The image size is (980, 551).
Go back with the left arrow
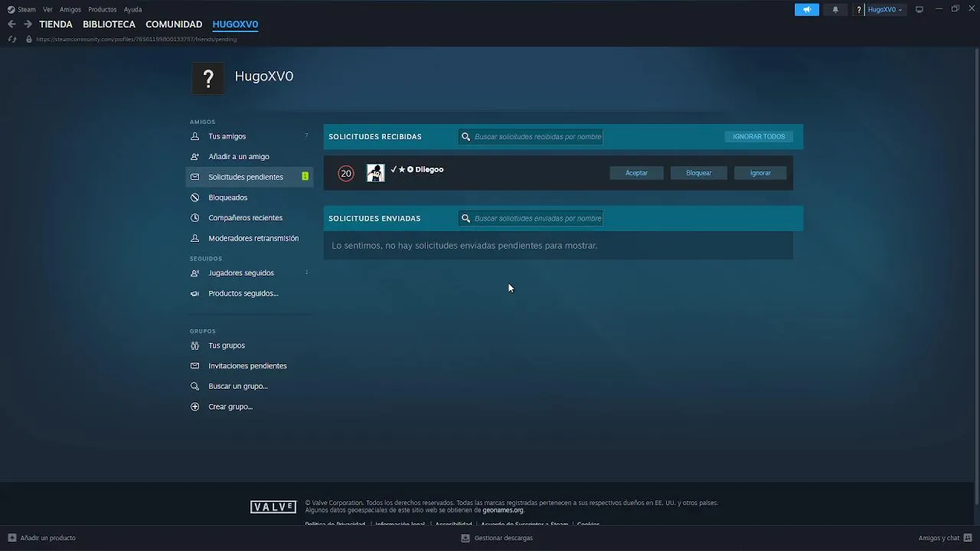pyautogui.click(x=11, y=24)
